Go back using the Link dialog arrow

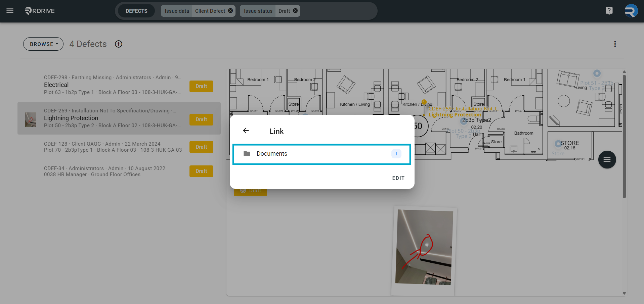point(246,131)
